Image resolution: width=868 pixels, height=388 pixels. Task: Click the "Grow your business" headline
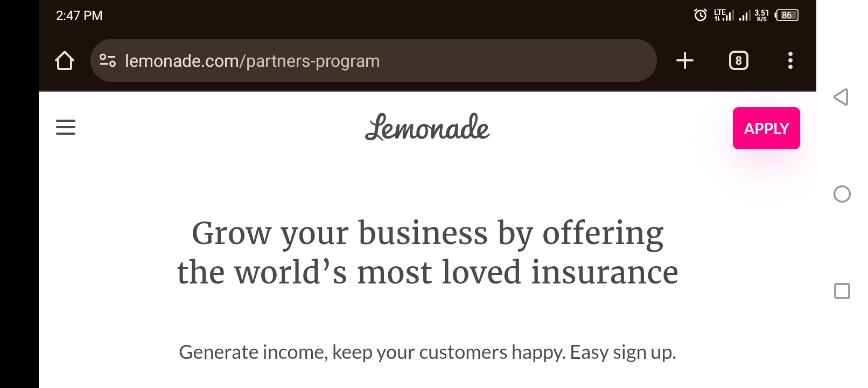click(x=428, y=252)
